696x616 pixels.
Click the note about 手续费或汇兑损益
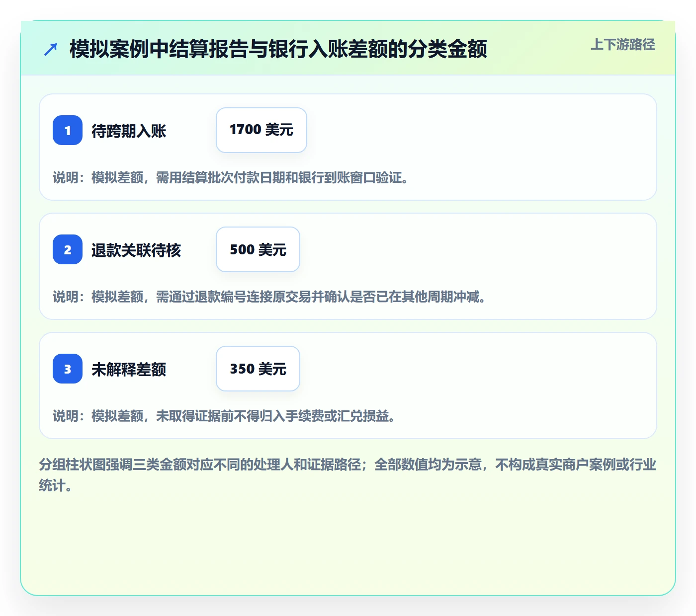pos(224,416)
